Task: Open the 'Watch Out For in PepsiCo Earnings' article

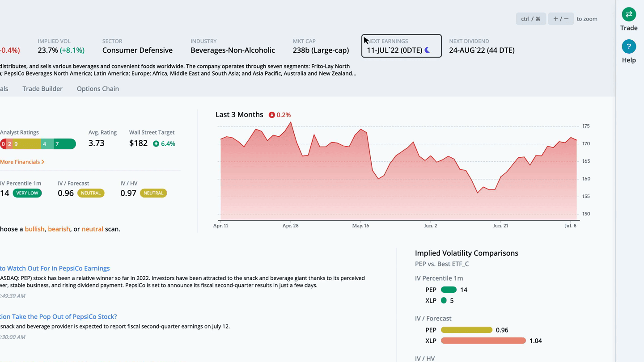Action: tap(55, 268)
